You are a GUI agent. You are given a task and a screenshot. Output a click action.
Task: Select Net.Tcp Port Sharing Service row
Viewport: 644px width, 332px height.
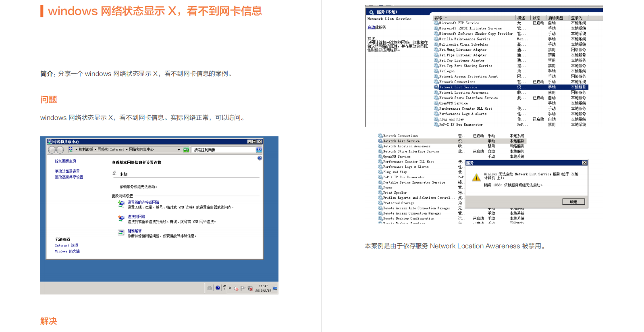[511, 66]
